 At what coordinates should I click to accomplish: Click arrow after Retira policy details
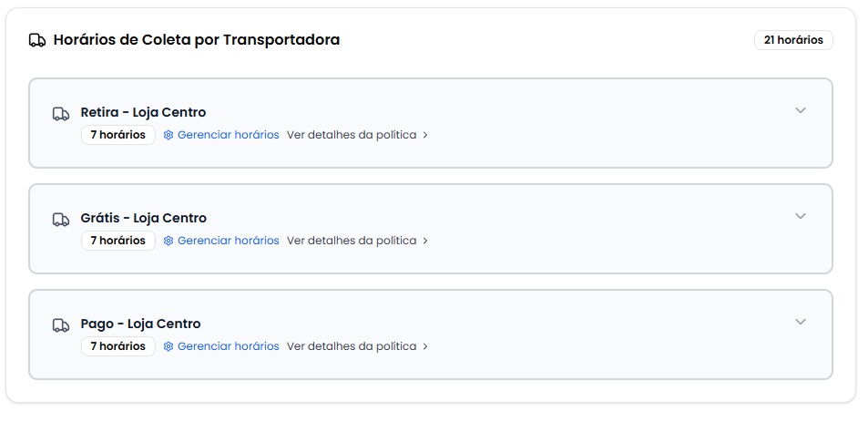(x=425, y=136)
